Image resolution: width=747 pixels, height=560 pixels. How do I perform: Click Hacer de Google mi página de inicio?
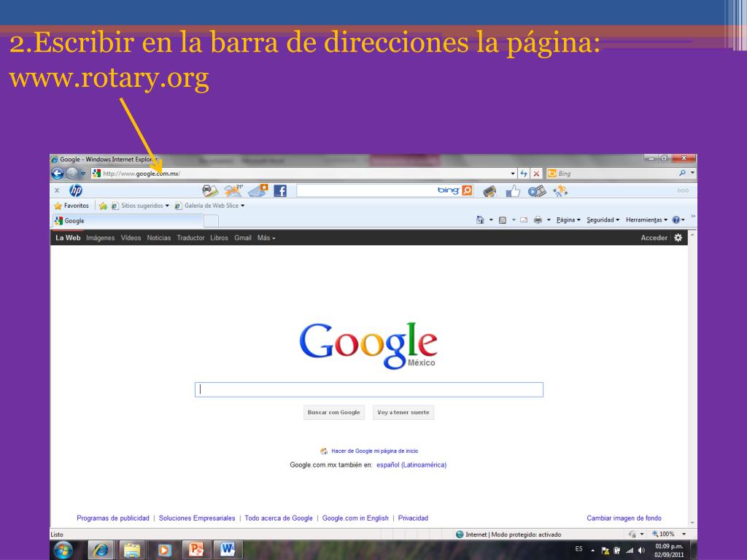click(374, 451)
